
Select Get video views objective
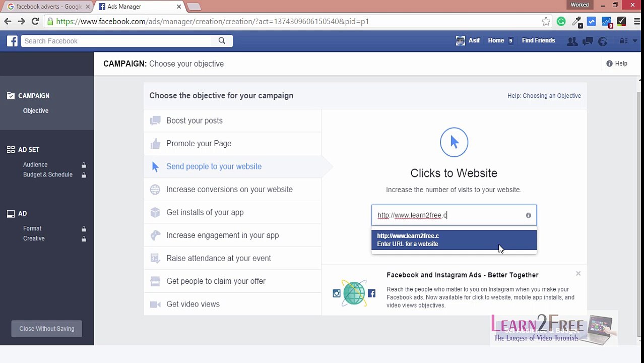pyautogui.click(x=232, y=304)
